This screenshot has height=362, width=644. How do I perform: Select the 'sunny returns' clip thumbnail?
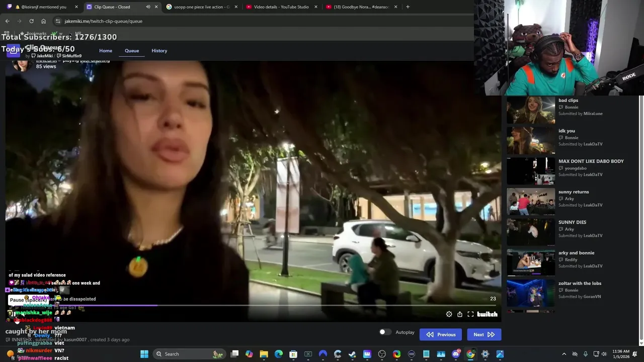[x=531, y=202]
